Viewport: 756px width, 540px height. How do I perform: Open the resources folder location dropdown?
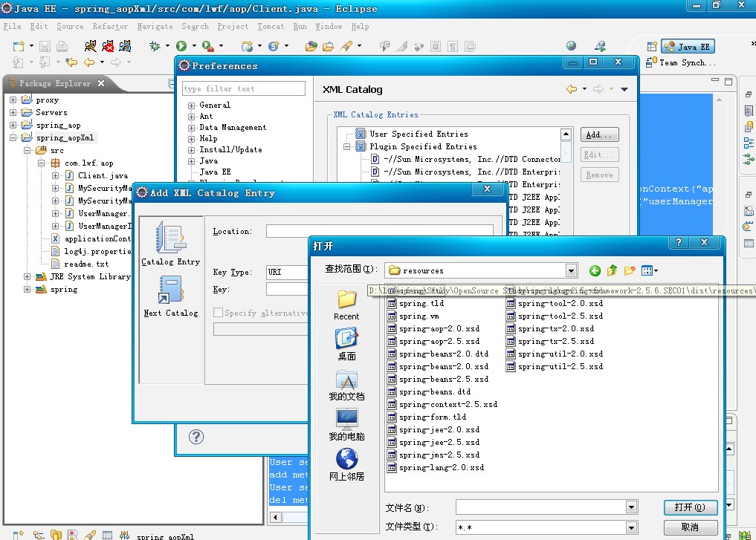tap(570, 271)
